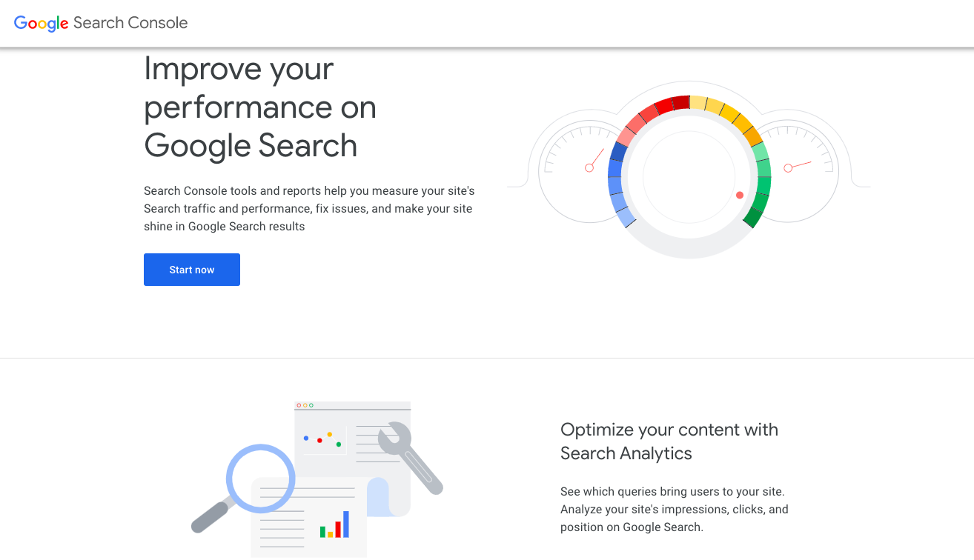
Task: Click the colored bar chart in the document
Action: click(x=334, y=524)
